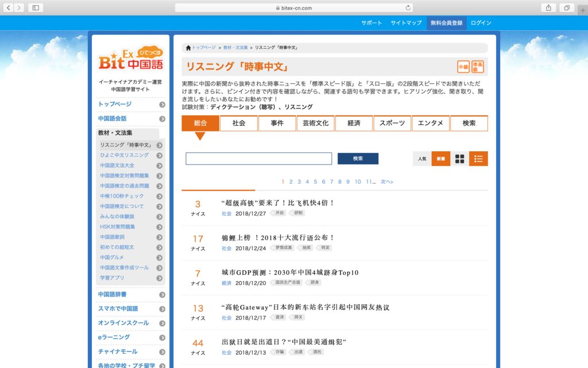Click arrow icon next to ひよこ中文リスニング
The width and height of the screenshot is (588, 368).
point(160,155)
